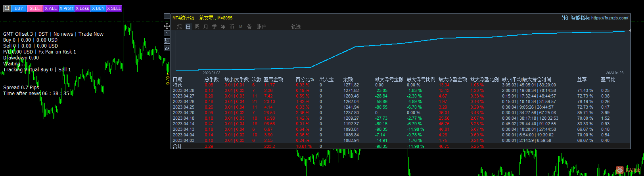The width and height of the screenshot is (644, 176).
Task: Select the 月 monthly tab
Action: coord(205,27)
